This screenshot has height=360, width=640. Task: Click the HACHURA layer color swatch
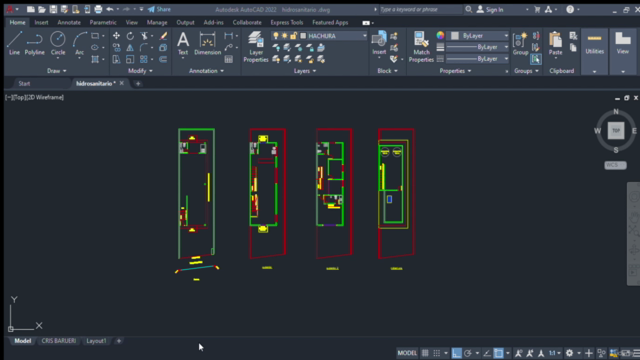pyautogui.click(x=303, y=36)
